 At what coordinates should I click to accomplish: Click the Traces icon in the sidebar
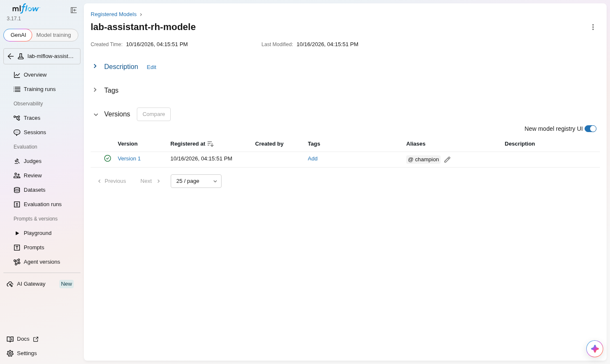[17, 118]
